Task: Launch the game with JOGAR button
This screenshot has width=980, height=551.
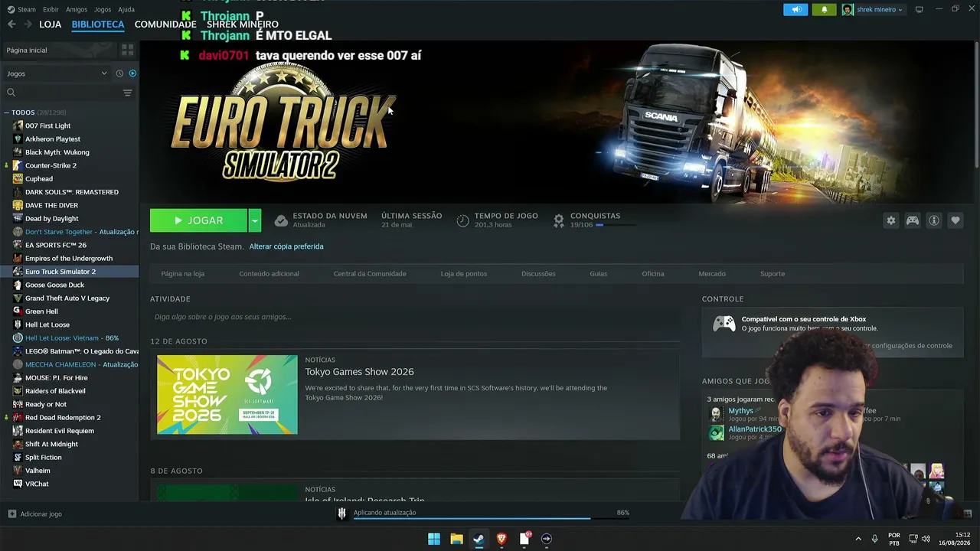Action: coord(198,220)
